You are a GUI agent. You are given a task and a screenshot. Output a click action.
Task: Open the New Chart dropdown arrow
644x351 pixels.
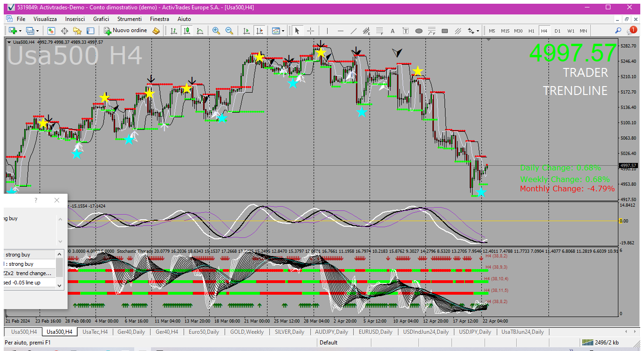point(20,31)
